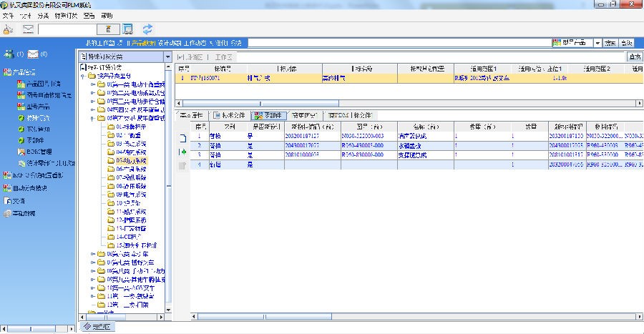Image resolution: width=644 pixels, height=334 pixels.
Task: Click the new blank document icon beside table
Action: 182,137
